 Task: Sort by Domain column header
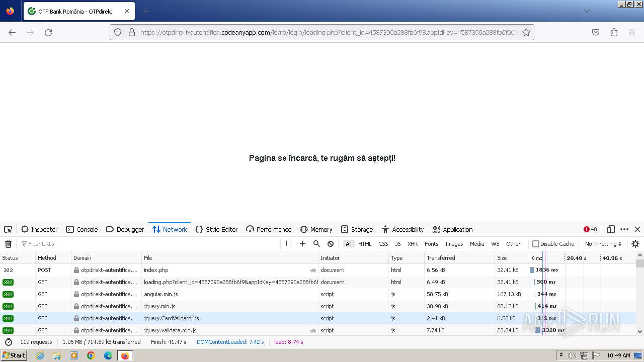pos(106,258)
